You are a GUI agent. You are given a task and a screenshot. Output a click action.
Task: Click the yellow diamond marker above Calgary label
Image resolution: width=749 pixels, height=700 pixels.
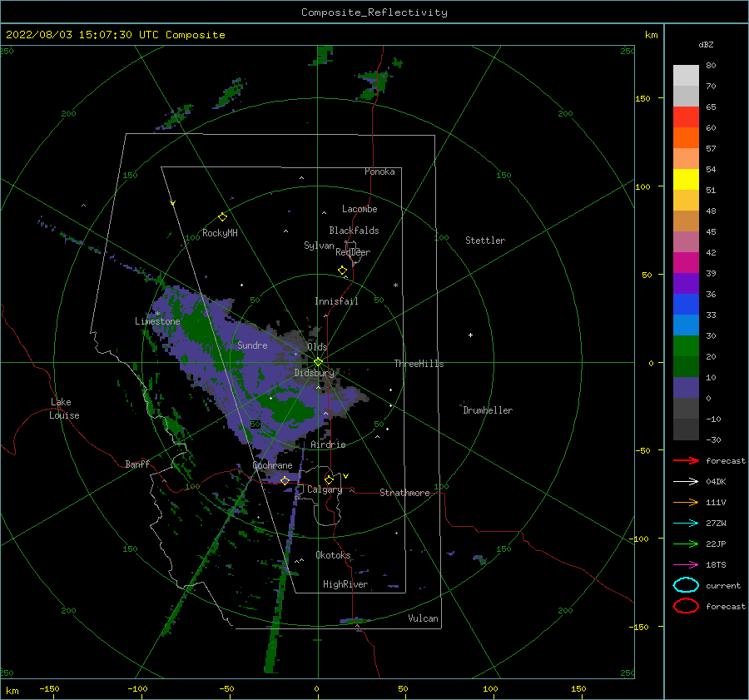(329, 479)
